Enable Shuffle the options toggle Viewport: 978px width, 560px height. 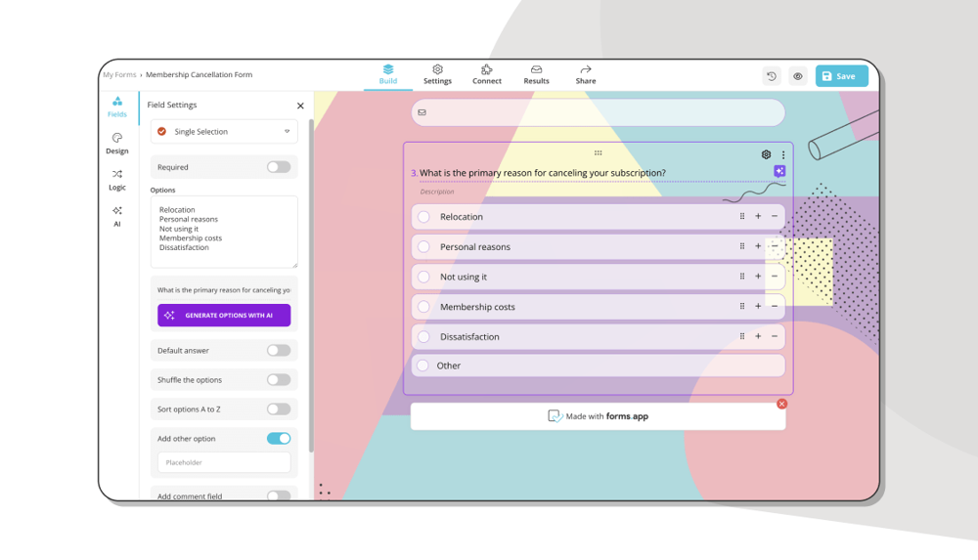click(x=279, y=380)
